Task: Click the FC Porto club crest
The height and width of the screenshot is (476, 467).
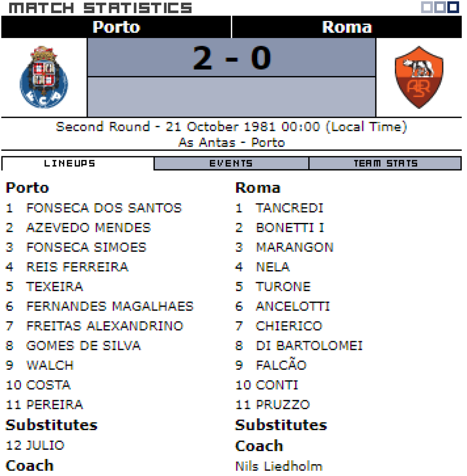Action: 44,77
